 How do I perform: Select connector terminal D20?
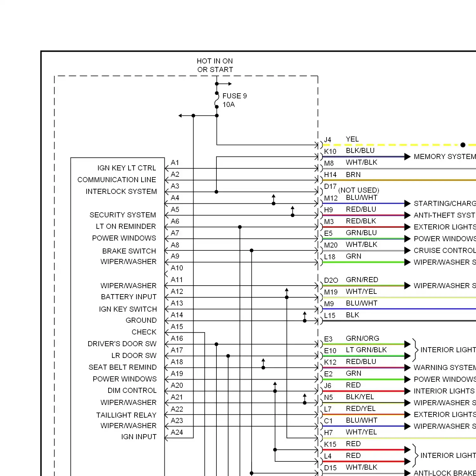(331, 280)
